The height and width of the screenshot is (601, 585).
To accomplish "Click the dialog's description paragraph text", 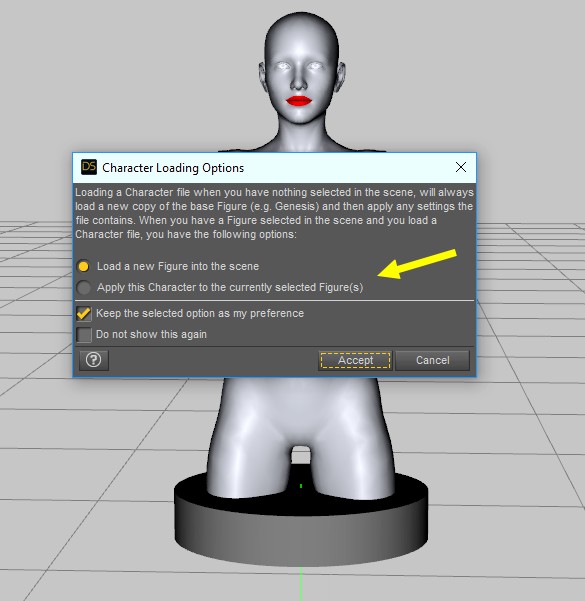I will pos(274,213).
